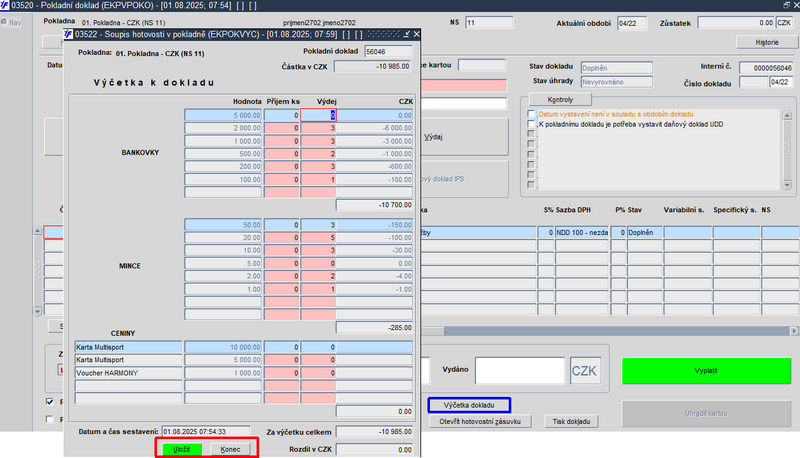
Task: Click the Otevřít hotovostní zásuvku button
Action: click(480, 421)
